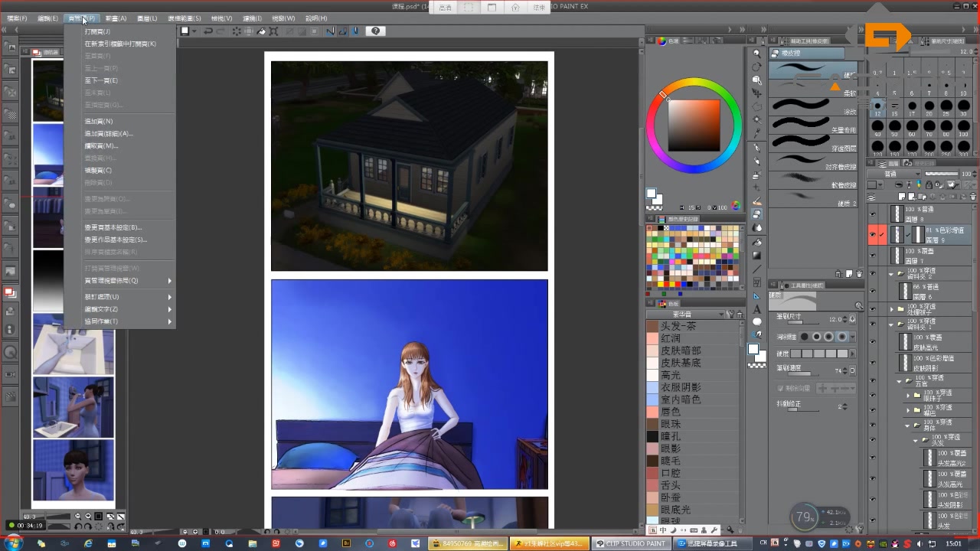Toggle visibility of 圖層 9 layer
The width and height of the screenshot is (980, 551).
[872, 234]
